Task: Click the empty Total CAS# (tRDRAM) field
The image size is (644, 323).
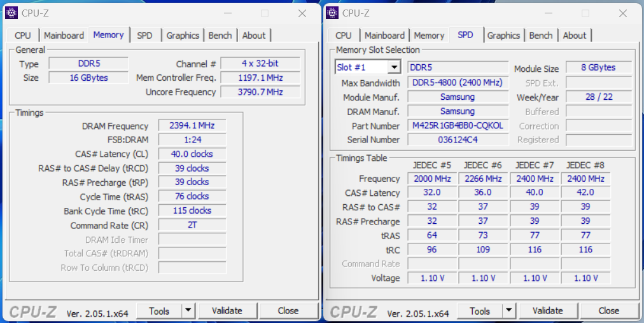Action: (x=192, y=253)
